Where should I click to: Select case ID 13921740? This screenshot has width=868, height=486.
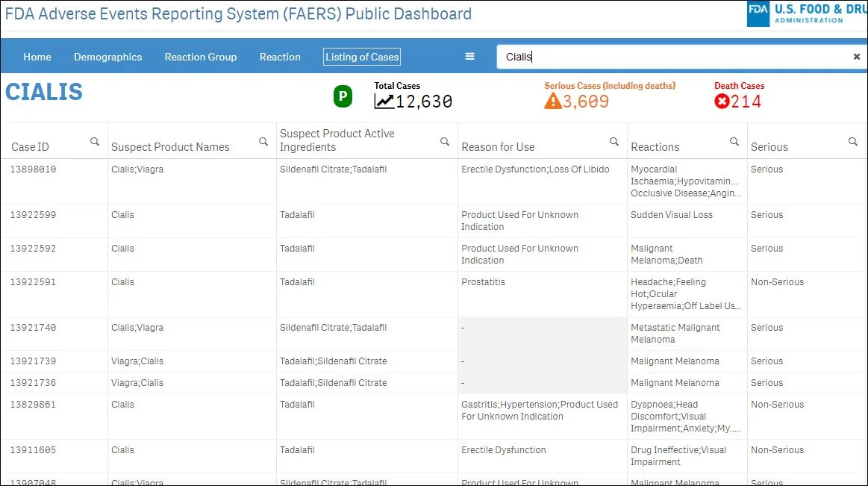tap(34, 328)
